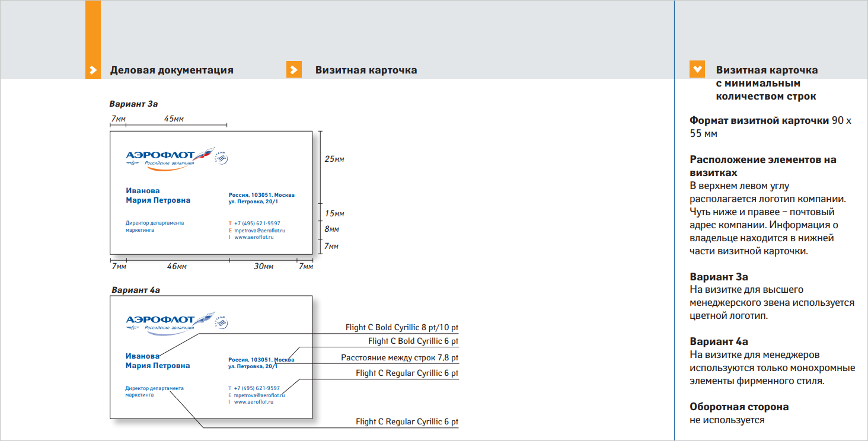Select the Flight C Bold Cyrillic 8 pt/10 pt label
The height and width of the screenshot is (441, 868).
tap(402, 327)
